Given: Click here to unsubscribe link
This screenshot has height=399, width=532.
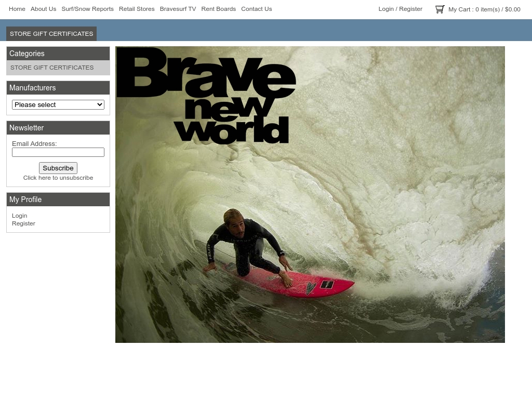Looking at the screenshot, I should pyautogui.click(x=58, y=178).
